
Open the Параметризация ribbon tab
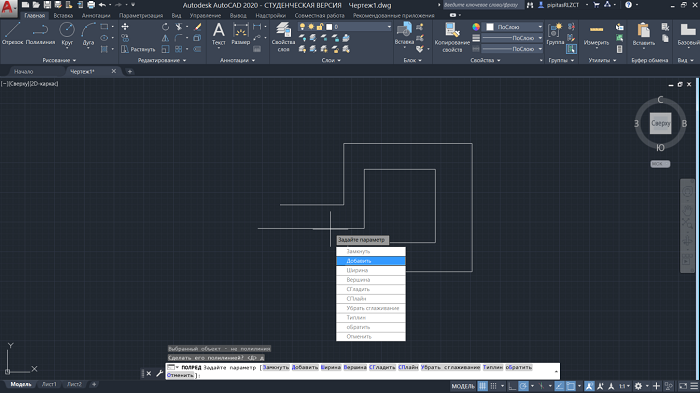click(141, 15)
